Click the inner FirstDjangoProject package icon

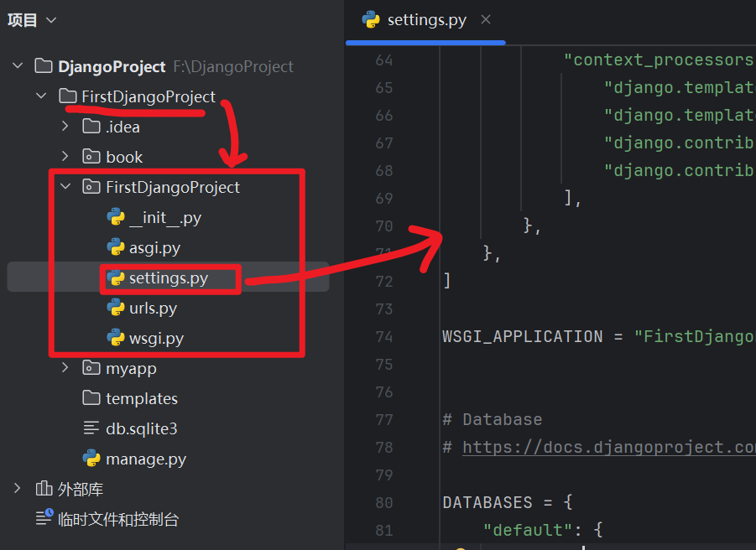point(91,186)
